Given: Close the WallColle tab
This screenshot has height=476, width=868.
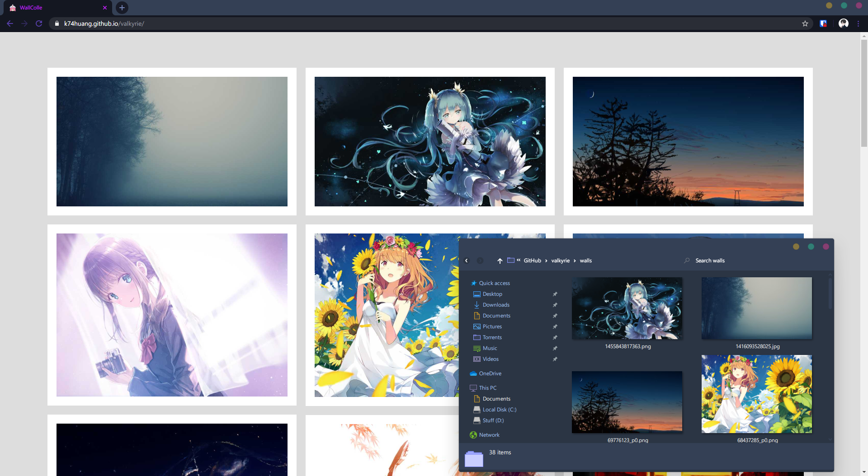Looking at the screenshot, I should [105, 8].
